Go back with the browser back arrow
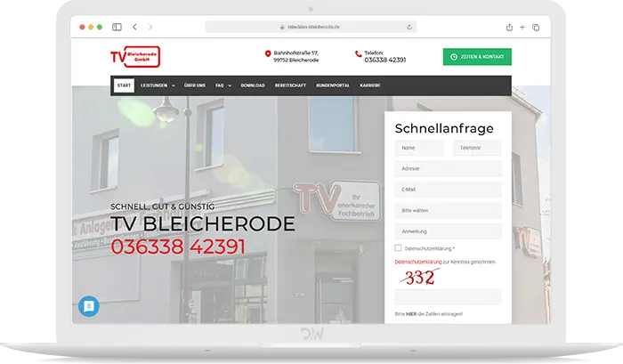623x364 pixels. coord(134,27)
